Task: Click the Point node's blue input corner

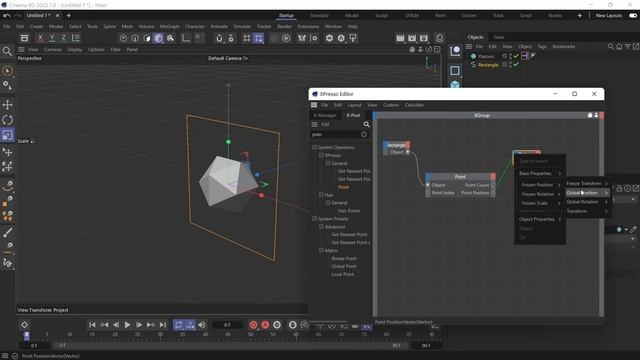Action: coord(428,176)
